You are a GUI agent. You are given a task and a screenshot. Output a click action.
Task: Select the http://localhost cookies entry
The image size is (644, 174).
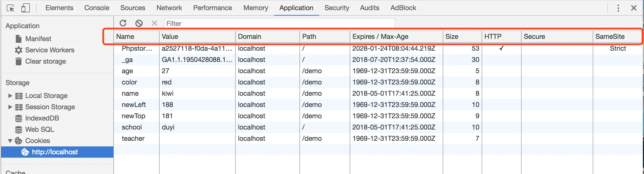[55, 152]
